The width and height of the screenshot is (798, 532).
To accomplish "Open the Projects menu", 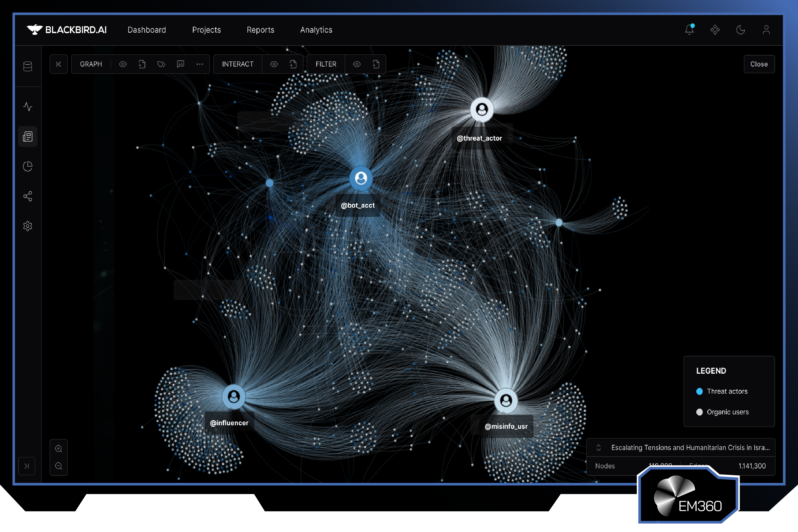I will 207,30.
